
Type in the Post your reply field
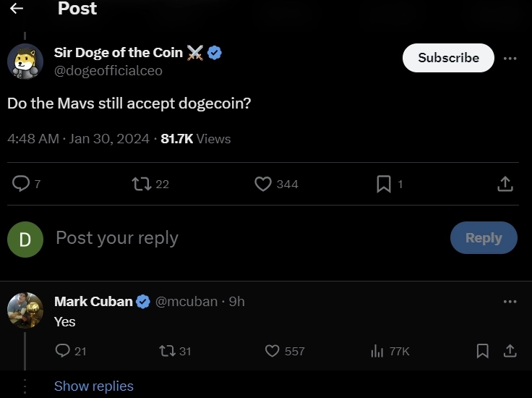tap(217, 238)
